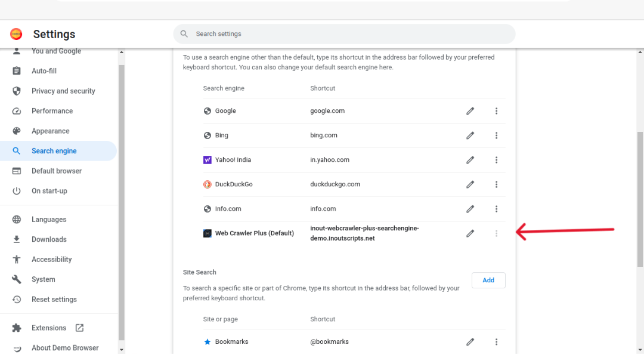Show more options for Info.com
The width and height of the screenshot is (644, 354).
496,209
